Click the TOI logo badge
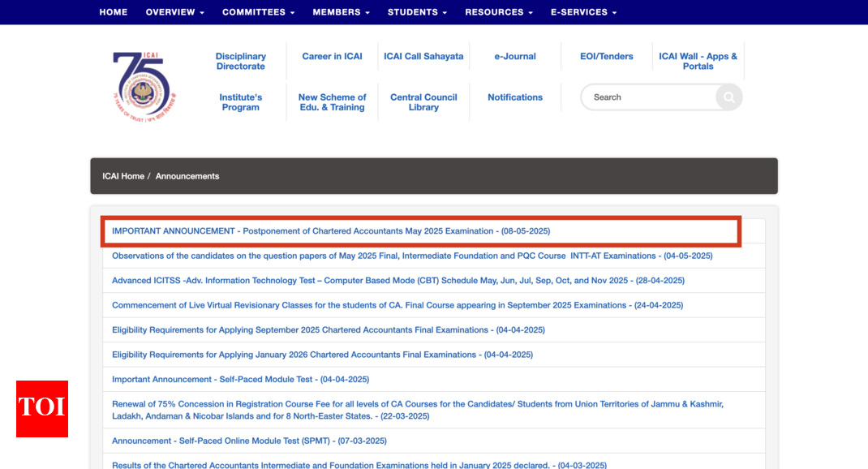 pyautogui.click(x=42, y=408)
